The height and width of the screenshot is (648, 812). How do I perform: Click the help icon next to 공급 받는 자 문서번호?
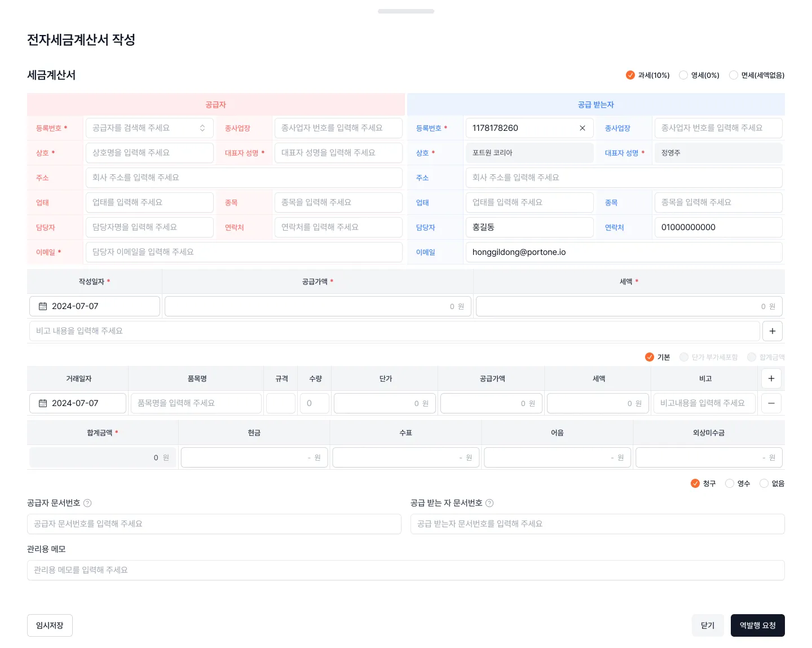489,503
